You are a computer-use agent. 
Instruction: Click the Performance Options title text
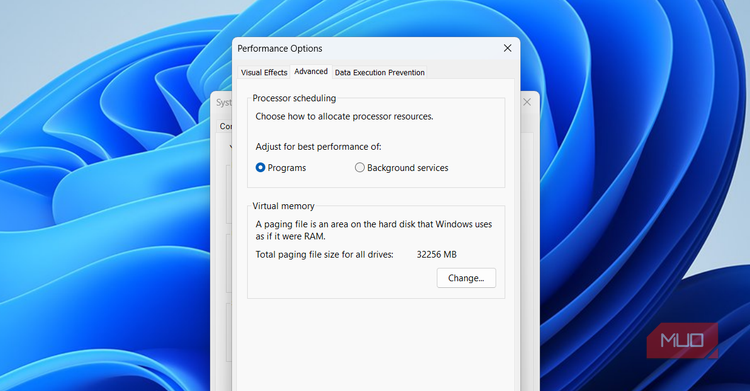click(280, 48)
